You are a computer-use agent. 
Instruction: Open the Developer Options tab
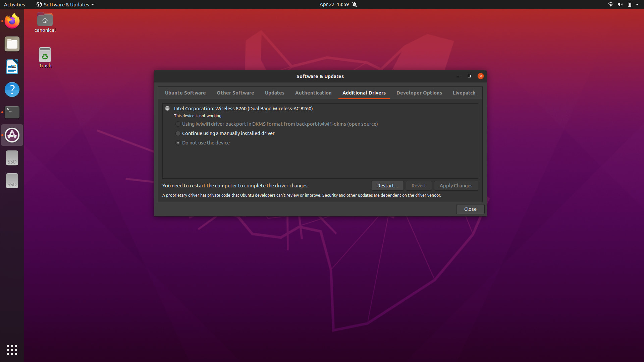[419, 93]
